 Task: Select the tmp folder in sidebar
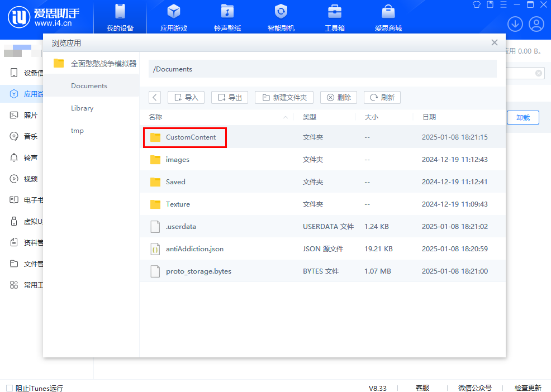[77, 131]
